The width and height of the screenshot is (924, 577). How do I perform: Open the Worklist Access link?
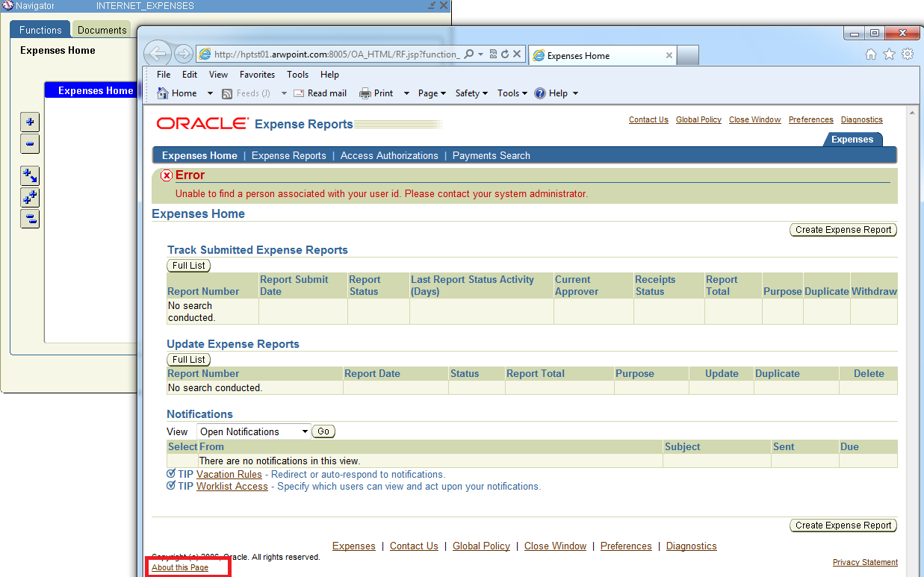pos(232,486)
